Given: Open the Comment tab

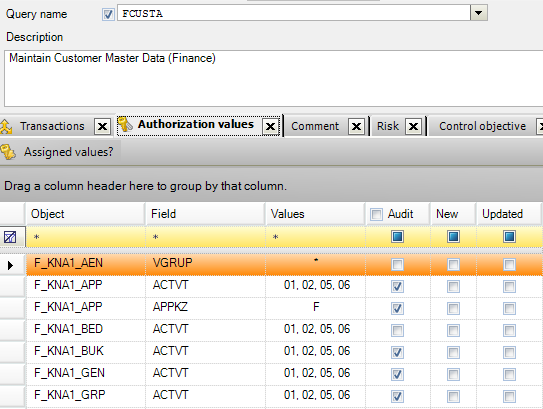Looking at the screenshot, I should (x=315, y=126).
